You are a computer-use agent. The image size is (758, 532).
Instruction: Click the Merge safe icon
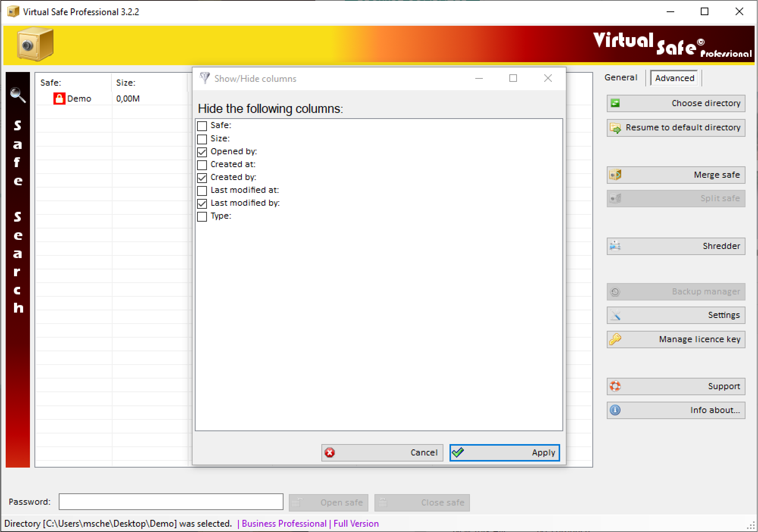[x=615, y=175]
